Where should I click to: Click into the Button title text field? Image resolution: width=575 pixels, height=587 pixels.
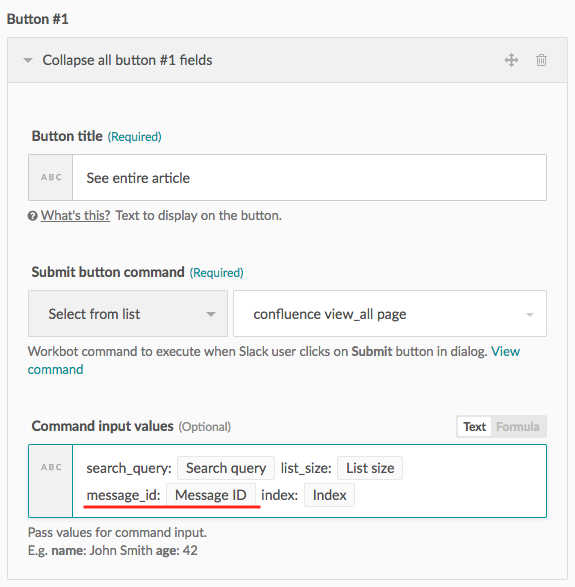point(309,177)
